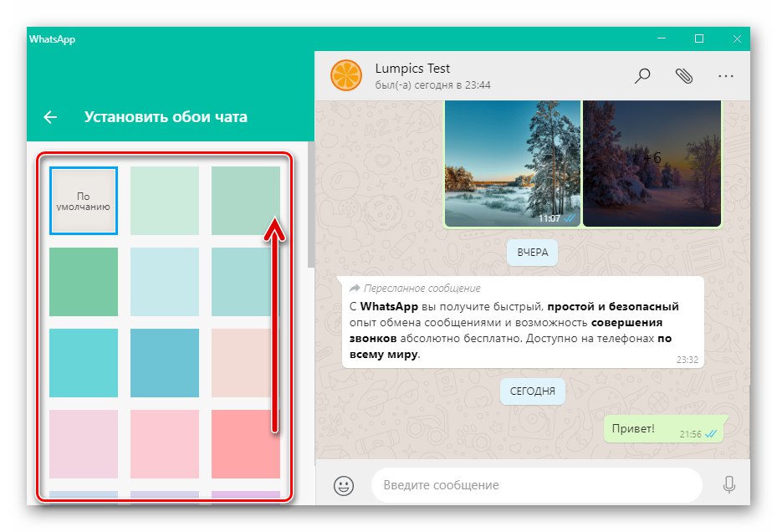Image resolution: width=777 pixels, height=532 pixels.
Task: Open the Lumpics Test orange avatar
Action: tap(346, 75)
